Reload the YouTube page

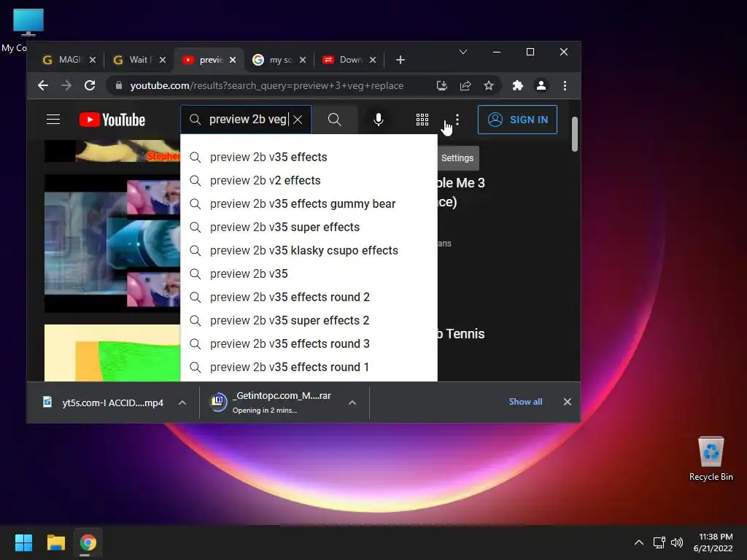90,86
